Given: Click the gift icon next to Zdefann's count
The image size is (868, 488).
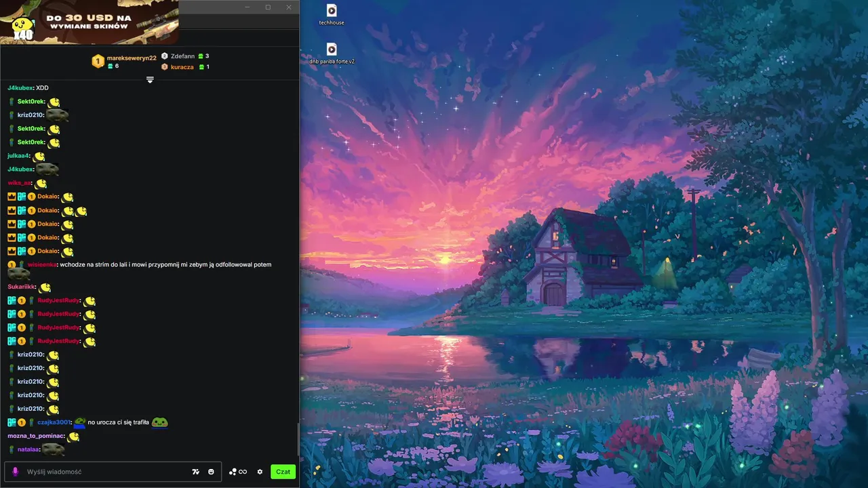Looking at the screenshot, I should tap(201, 56).
